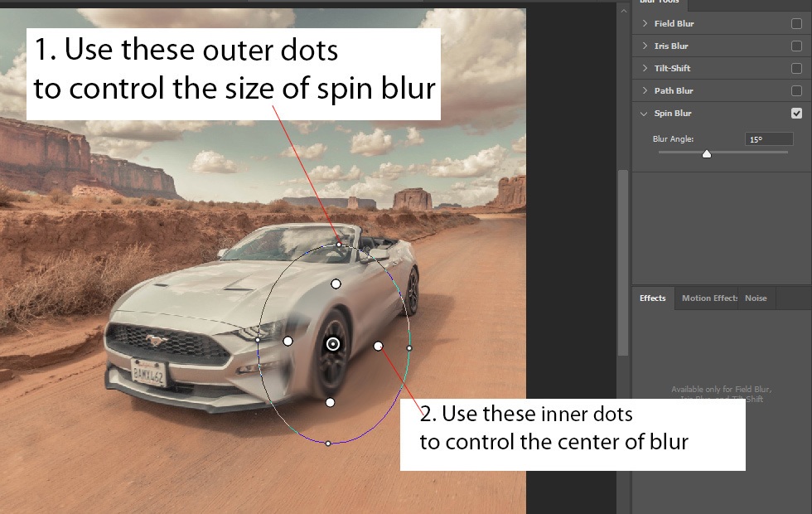Click the spin blur center pin
Image resolution: width=812 pixels, height=514 pixels.
pos(333,344)
